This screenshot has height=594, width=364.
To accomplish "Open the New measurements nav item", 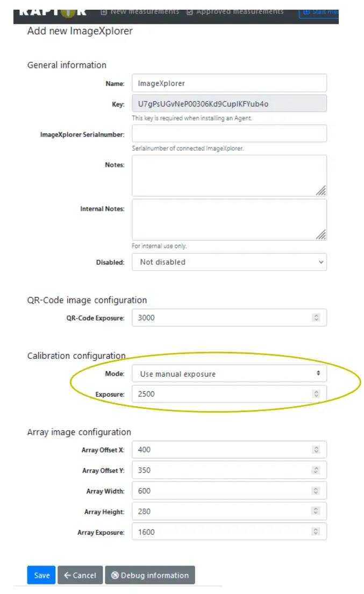I will pyautogui.click(x=141, y=11).
